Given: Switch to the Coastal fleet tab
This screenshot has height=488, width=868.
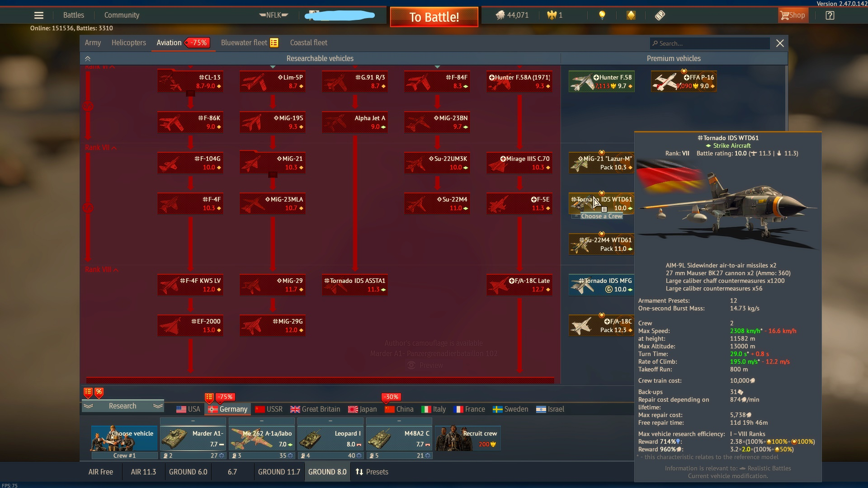Looking at the screenshot, I should (308, 43).
